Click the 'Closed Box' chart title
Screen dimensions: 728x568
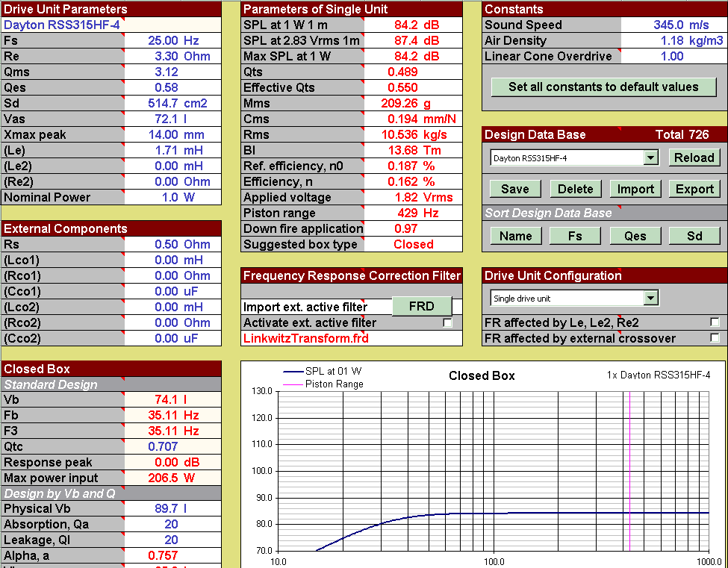click(482, 376)
